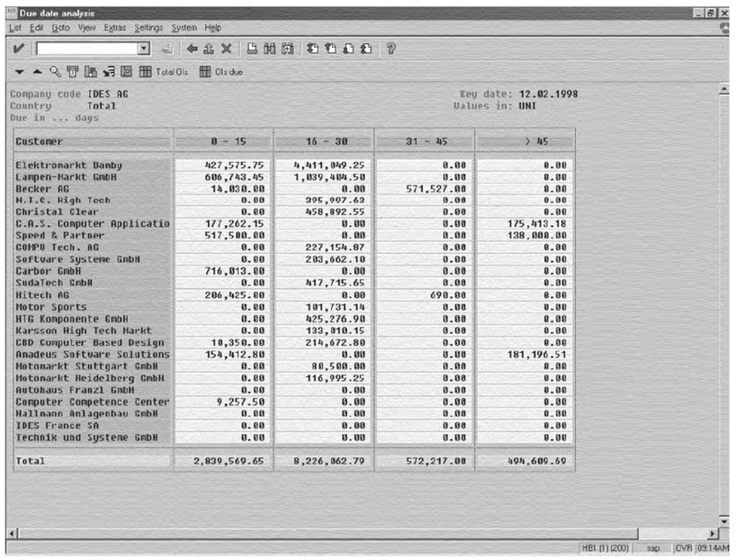Click the Exit up-arrow icon
The width and height of the screenshot is (736, 560).
coord(209,49)
